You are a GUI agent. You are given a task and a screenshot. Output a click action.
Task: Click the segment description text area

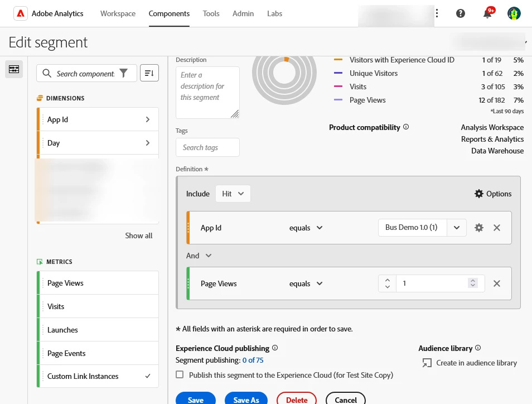click(x=207, y=93)
